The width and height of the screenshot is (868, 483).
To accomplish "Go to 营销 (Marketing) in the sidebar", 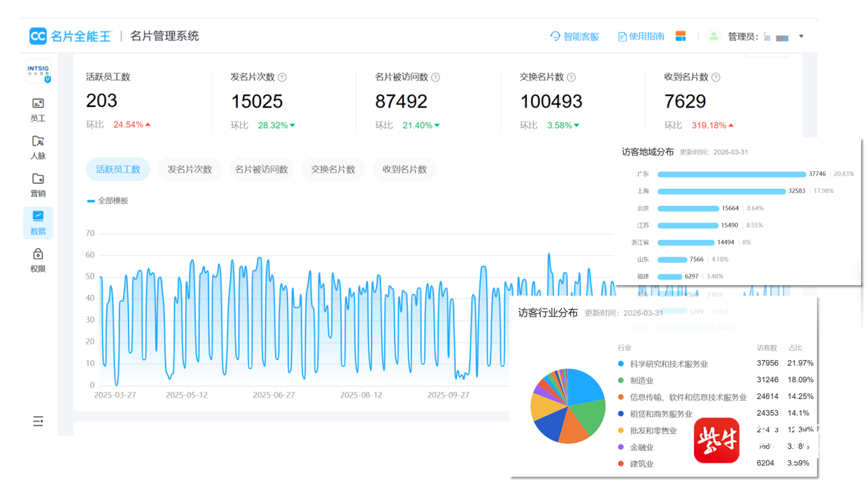I will [x=38, y=185].
